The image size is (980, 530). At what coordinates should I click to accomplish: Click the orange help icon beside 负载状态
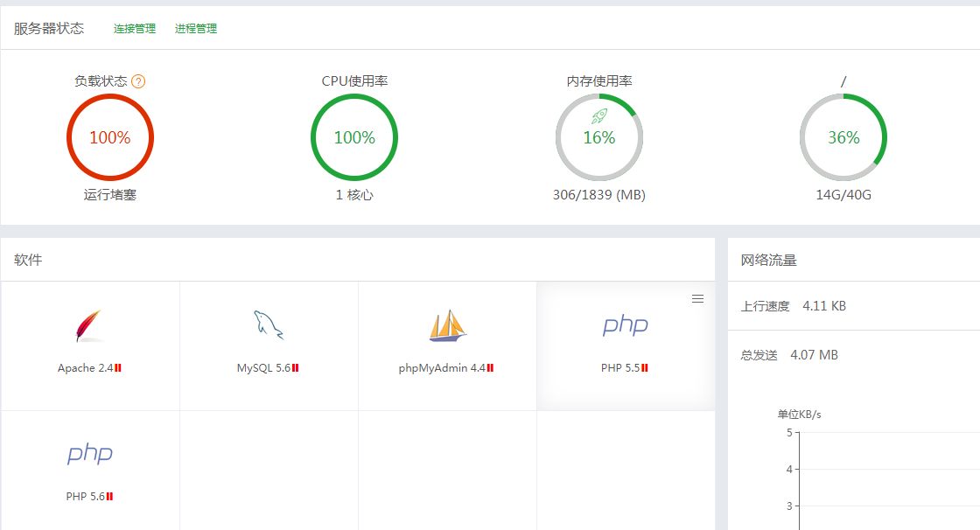139,81
